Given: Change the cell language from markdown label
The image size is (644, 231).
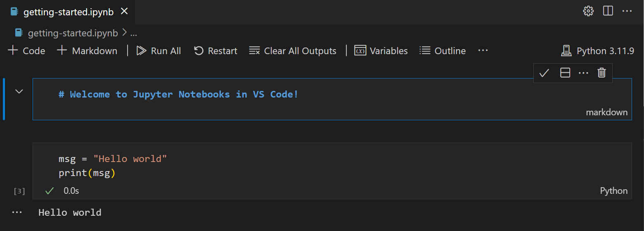Looking at the screenshot, I should click(x=606, y=112).
